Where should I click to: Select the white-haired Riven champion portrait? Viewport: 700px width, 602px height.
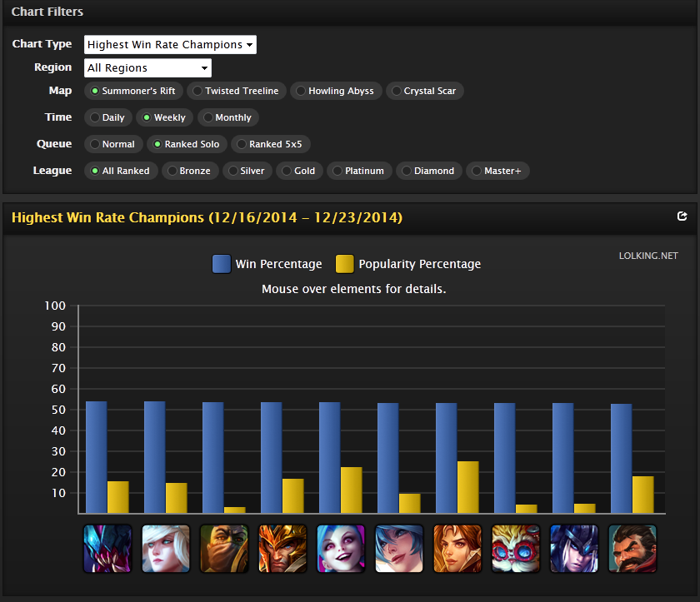166,549
